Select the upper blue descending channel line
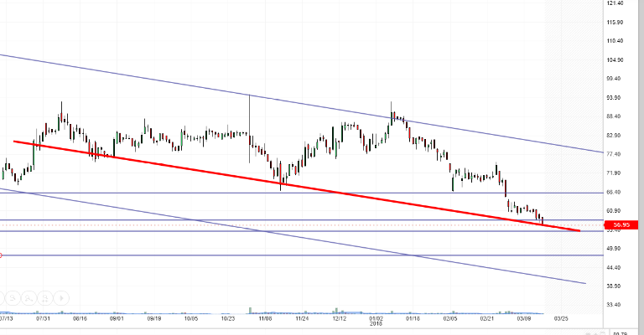 click(x=302, y=103)
